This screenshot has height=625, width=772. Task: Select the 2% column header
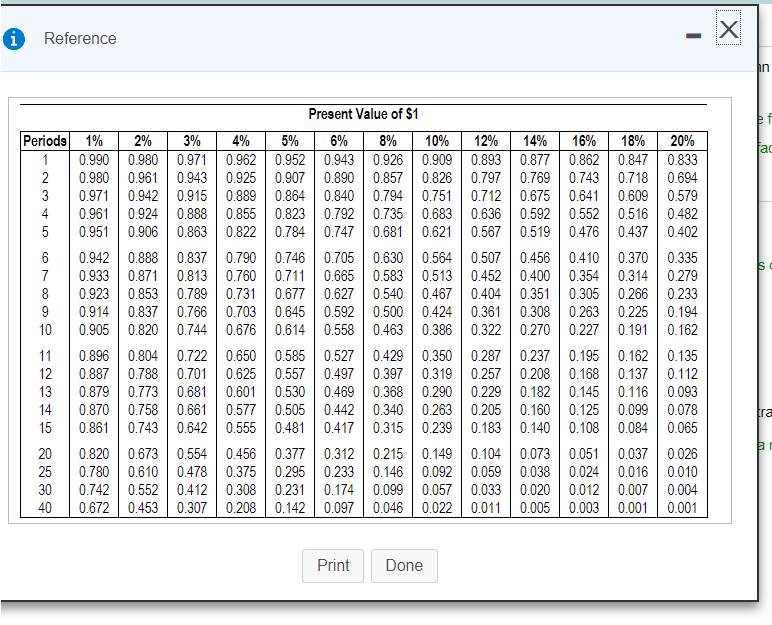pyautogui.click(x=143, y=141)
